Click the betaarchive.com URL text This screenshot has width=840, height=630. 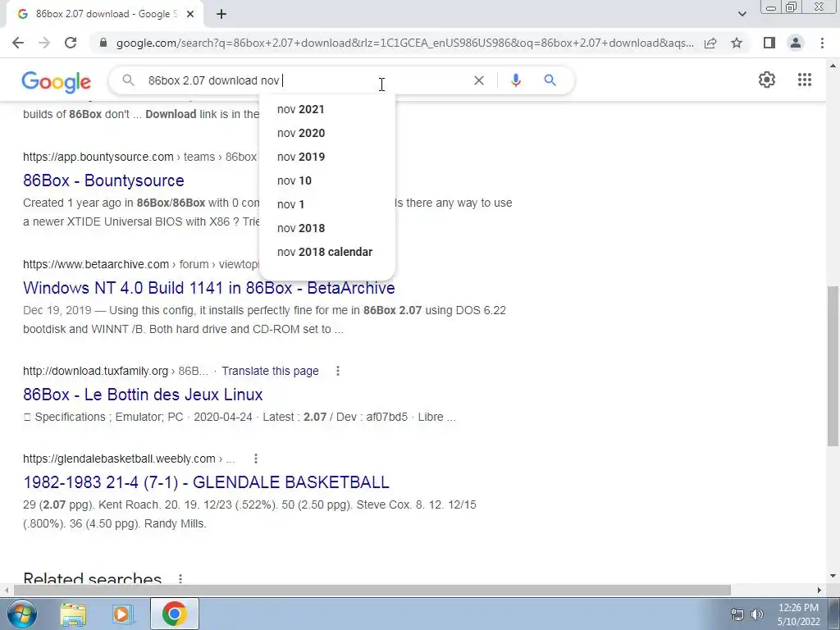point(96,264)
